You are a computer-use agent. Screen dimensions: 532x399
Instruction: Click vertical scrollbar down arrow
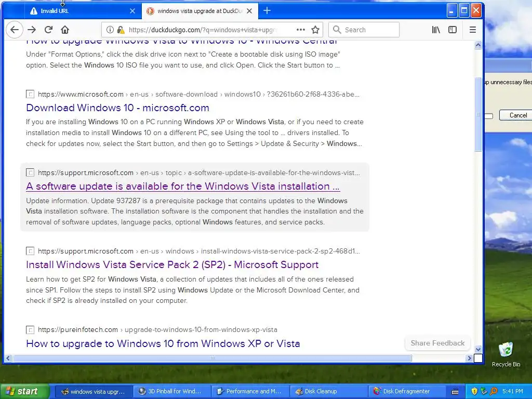click(478, 349)
